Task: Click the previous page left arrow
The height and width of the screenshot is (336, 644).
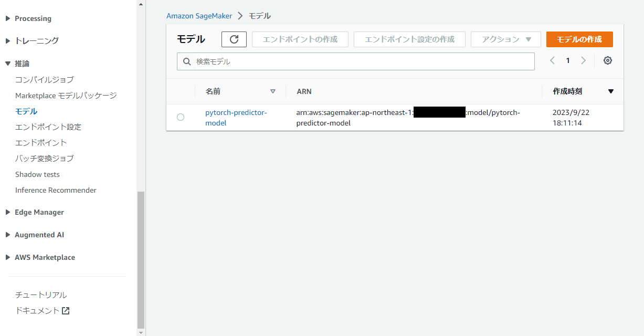Action: pyautogui.click(x=552, y=60)
